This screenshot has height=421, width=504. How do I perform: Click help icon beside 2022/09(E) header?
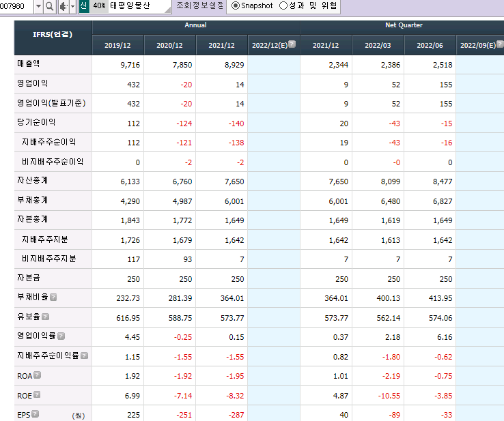(500, 44)
